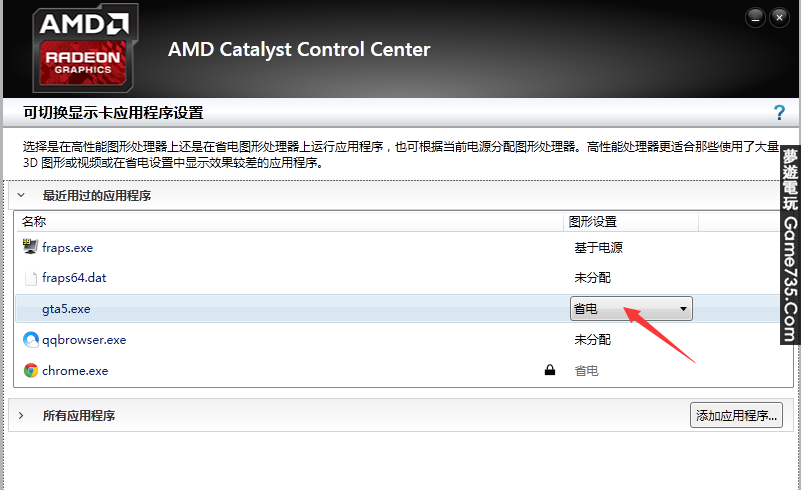Click the lock icon beside chrome.exe

549,371
